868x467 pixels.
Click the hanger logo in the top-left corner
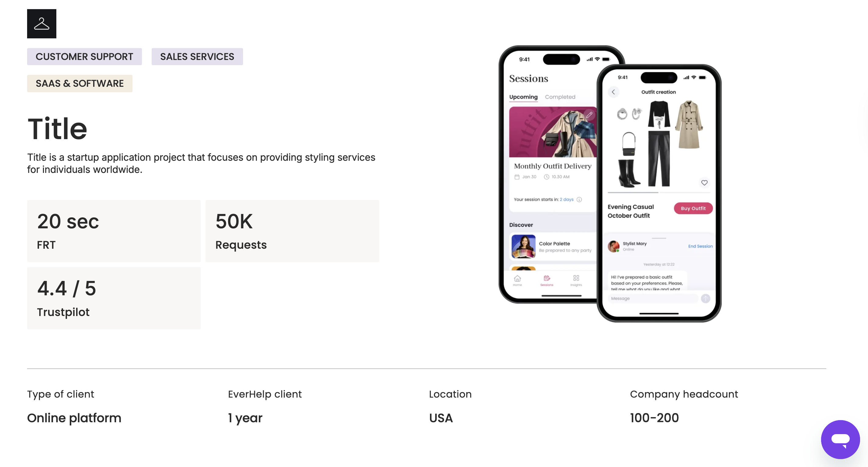[41, 23]
